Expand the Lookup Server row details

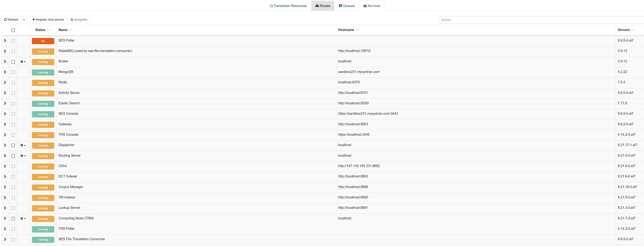click(5, 208)
